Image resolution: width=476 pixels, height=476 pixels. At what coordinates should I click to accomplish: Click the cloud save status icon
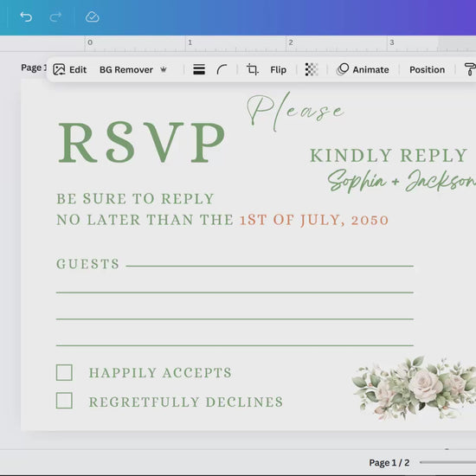[x=93, y=17]
